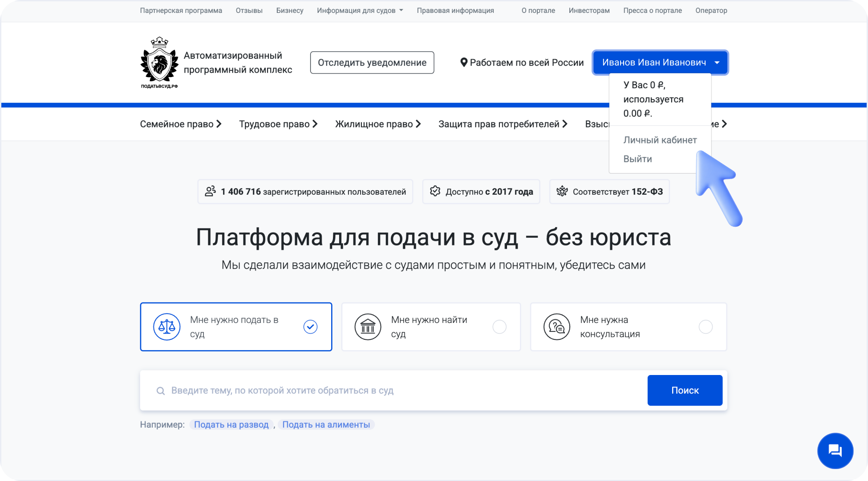
Task: Select 'Мне нужна консультация' radio option
Action: [706, 327]
